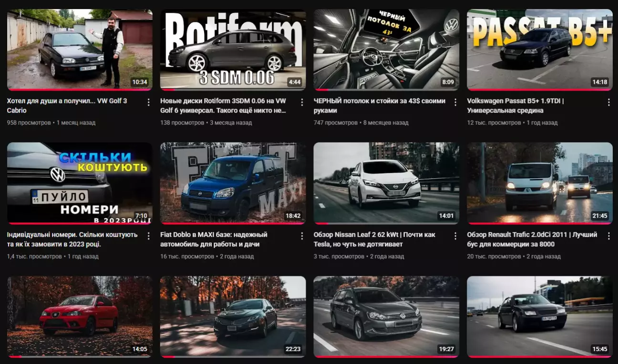Open title 'Новые диски Rotiform 3SDM 0.06'
This screenshot has width=618, height=364.
223,106
